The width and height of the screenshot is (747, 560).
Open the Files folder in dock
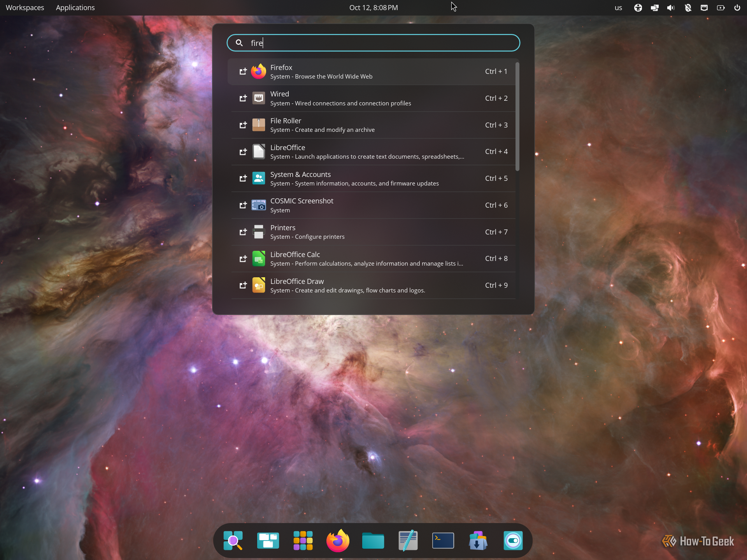(373, 541)
